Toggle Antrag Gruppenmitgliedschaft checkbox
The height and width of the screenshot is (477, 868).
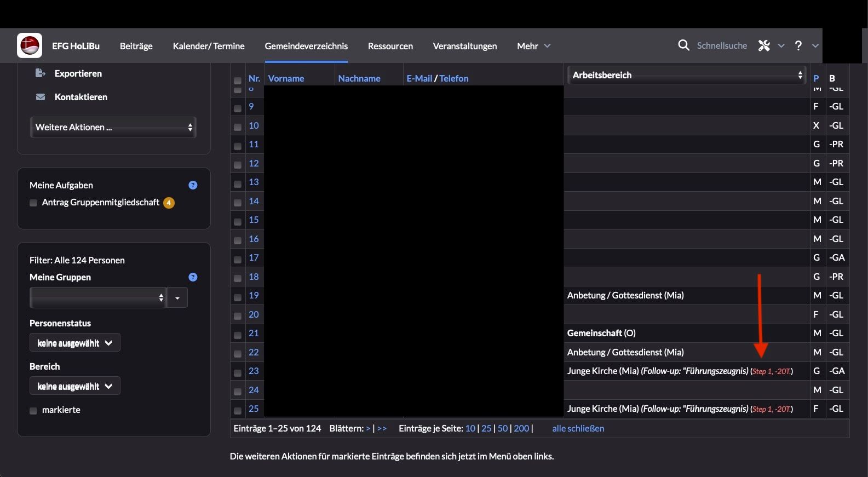33,203
